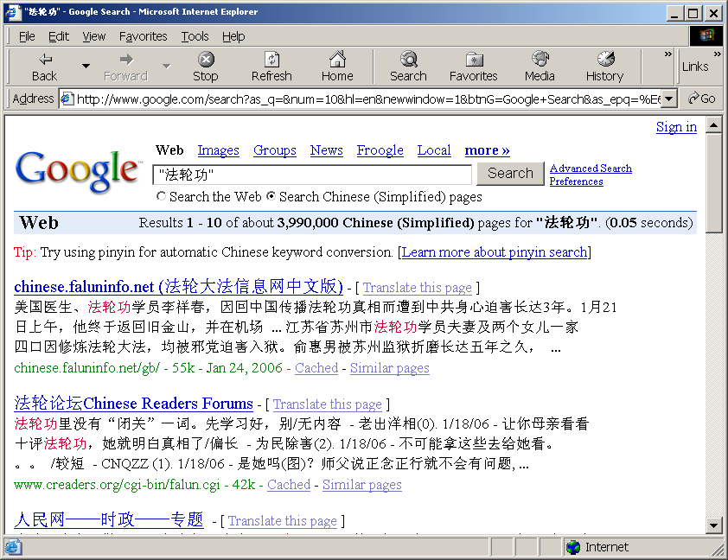The width and height of the screenshot is (728, 560).
Task: Open the Favorites menu
Action: coord(144,36)
